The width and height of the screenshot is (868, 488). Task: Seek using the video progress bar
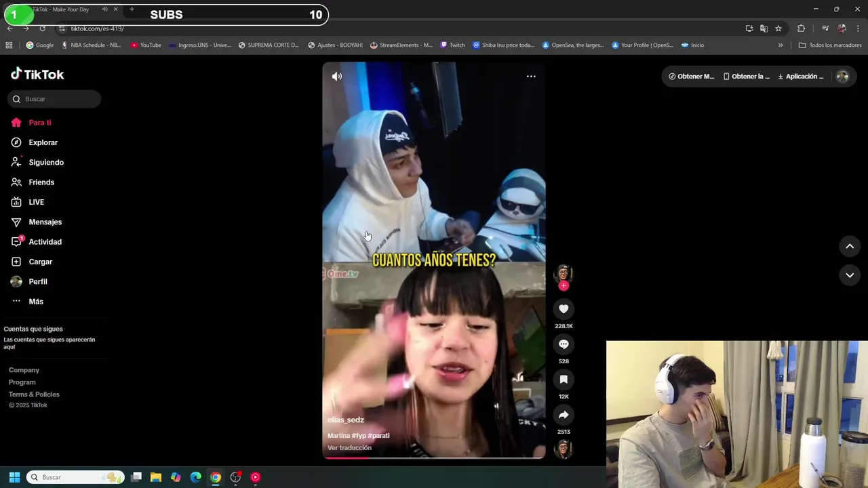click(434, 457)
